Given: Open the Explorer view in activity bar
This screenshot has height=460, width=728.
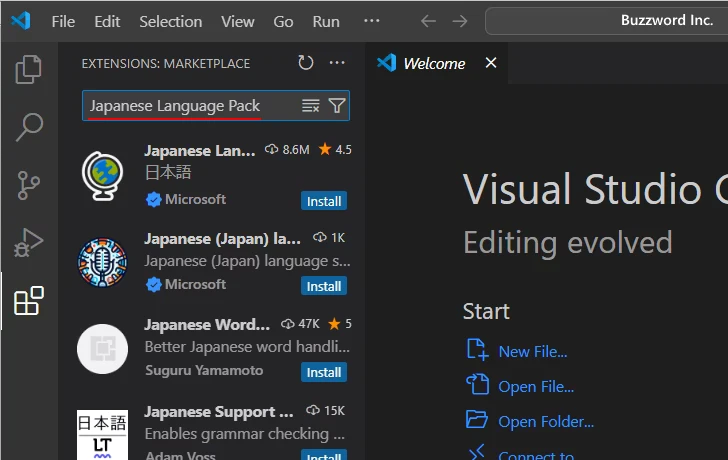Looking at the screenshot, I should coord(29,69).
